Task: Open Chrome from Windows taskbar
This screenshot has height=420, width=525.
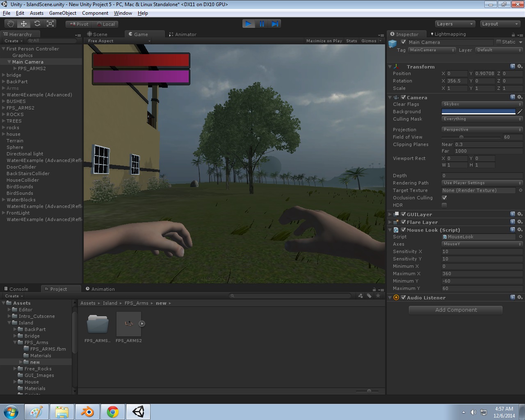Action: [x=113, y=412]
